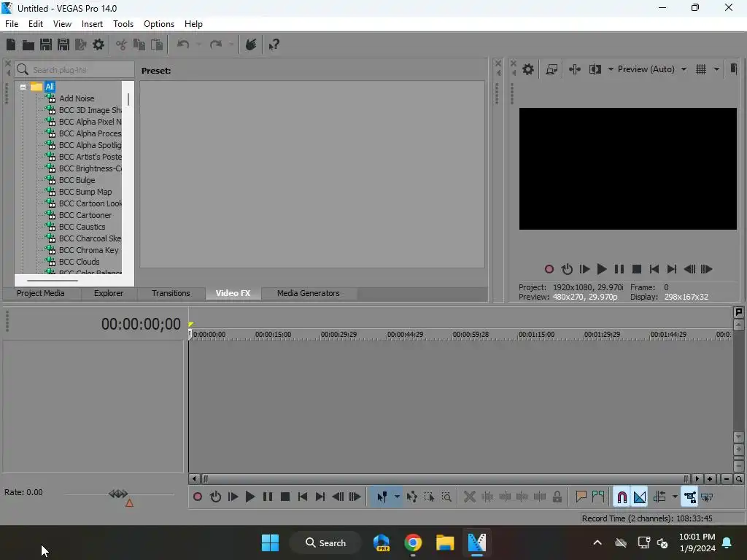Click the Save As toolbar icon

63,44
